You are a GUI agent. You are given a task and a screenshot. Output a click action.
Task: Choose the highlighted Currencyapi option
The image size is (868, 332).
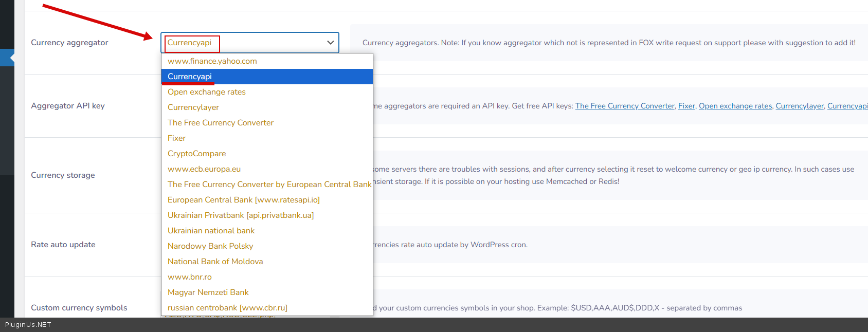[190, 77]
